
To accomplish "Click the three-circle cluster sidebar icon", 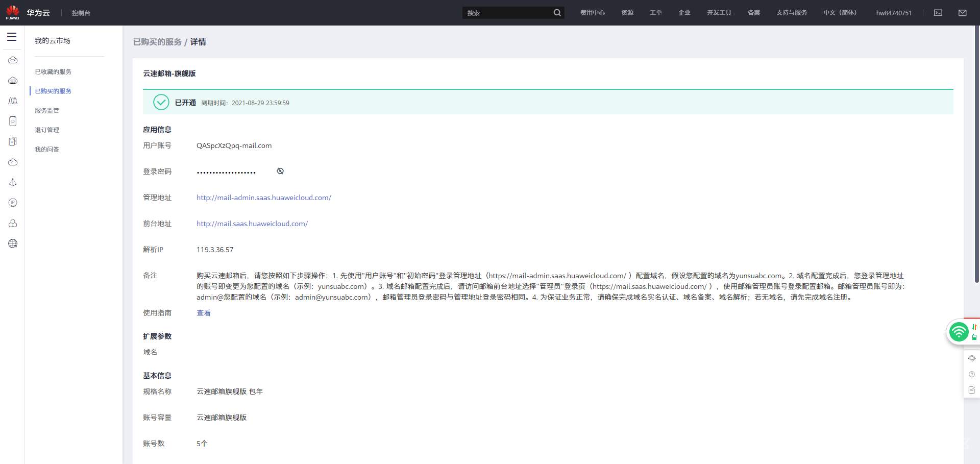I will coord(13,223).
